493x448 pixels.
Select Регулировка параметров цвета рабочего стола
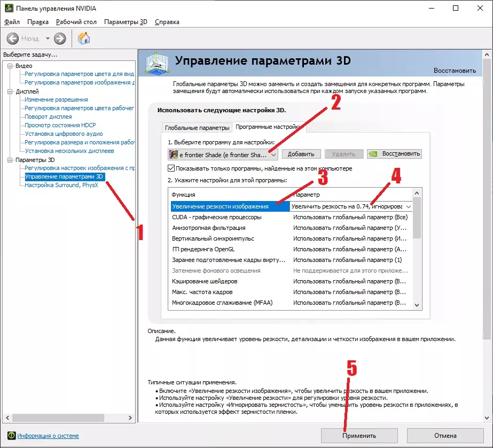(79, 108)
